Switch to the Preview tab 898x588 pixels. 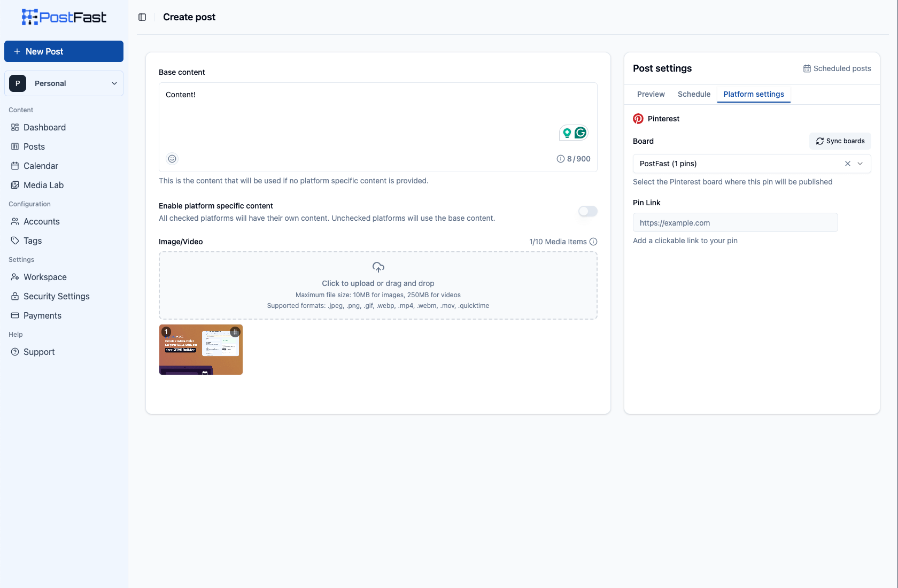click(651, 94)
